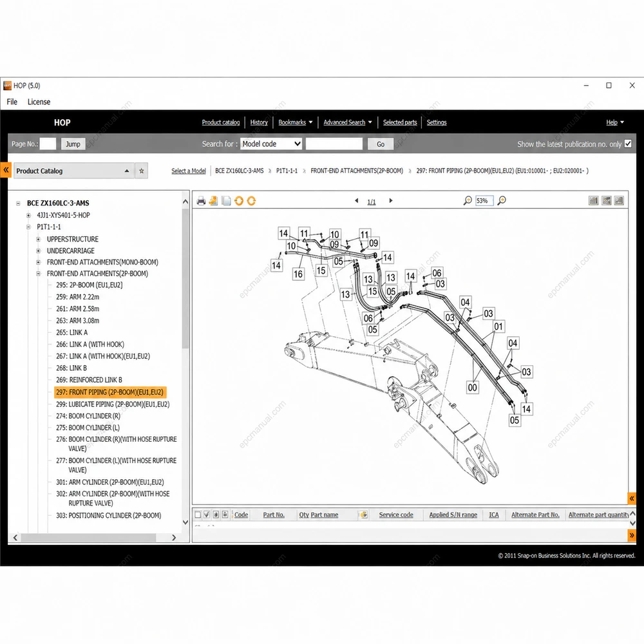Click the Jump button
644x644 pixels.
[73, 144]
